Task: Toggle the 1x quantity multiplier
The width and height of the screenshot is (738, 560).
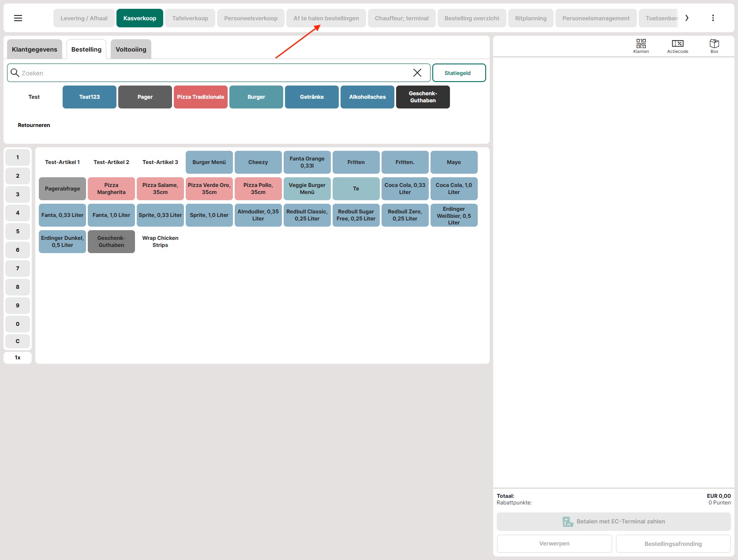Action: (x=18, y=358)
